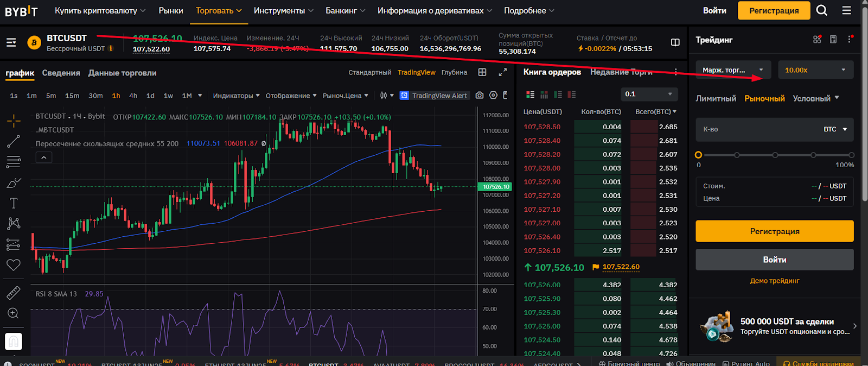
Task: Take a chart snapshot with the camera icon
Action: [x=480, y=95]
